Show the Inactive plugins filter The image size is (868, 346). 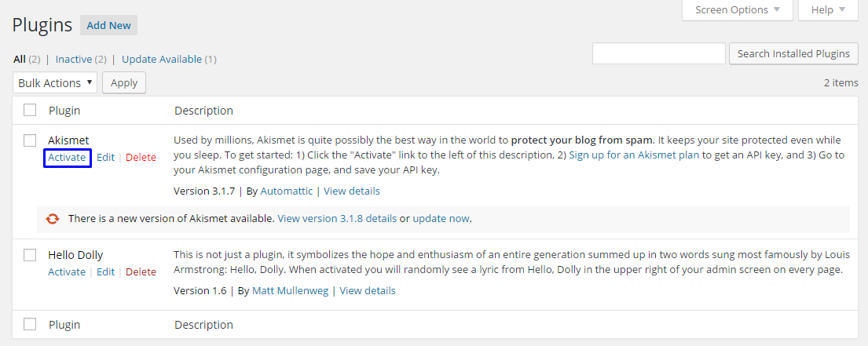pyautogui.click(x=74, y=59)
